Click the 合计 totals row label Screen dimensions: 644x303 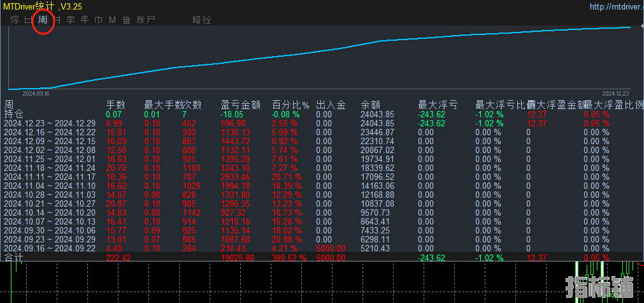click(x=13, y=258)
